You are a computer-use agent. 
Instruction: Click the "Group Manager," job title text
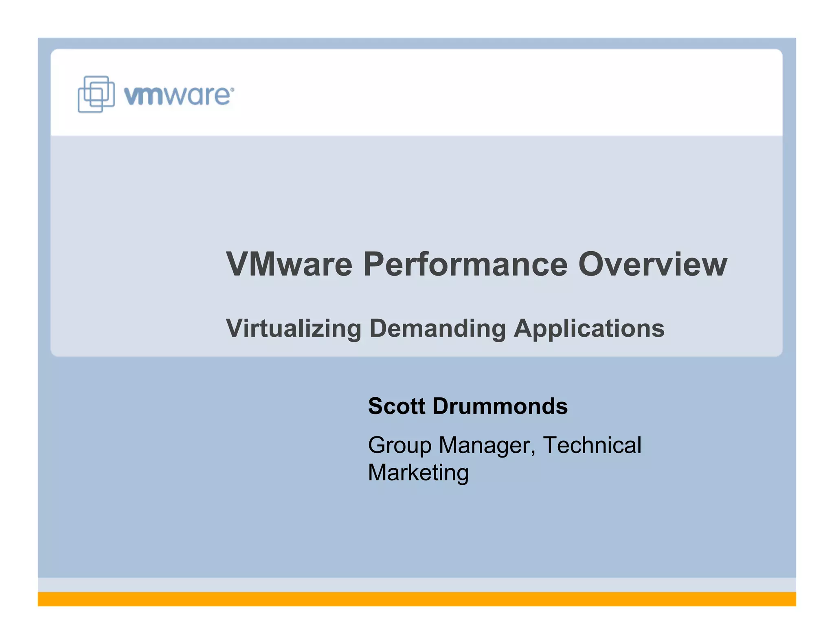click(451, 445)
